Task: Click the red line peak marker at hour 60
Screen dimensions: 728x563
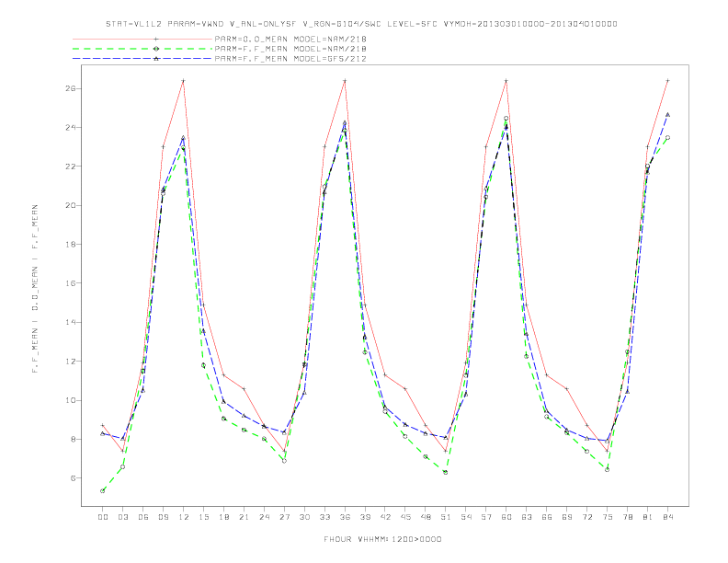Action: 506,81
